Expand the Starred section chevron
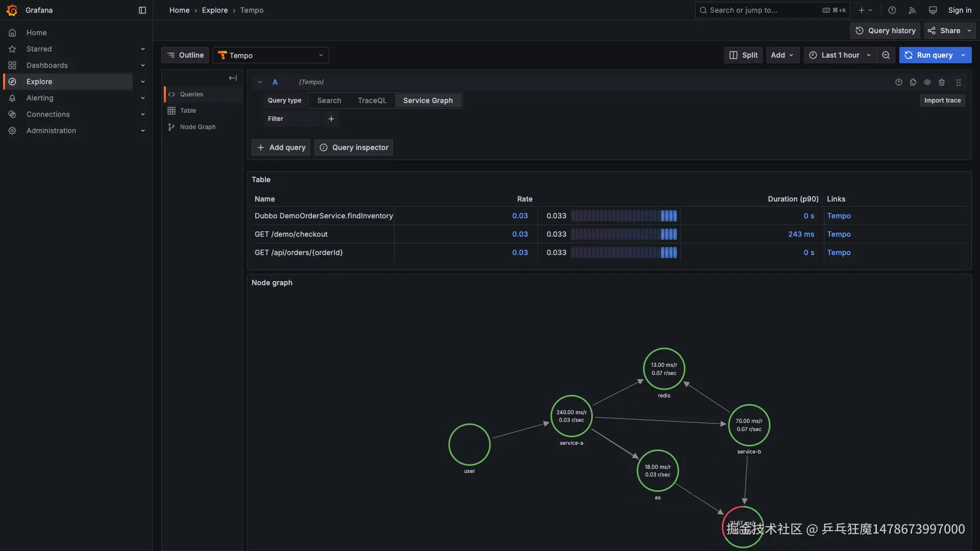The width and height of the screenshot is (980, 551). pyautogui.click(x=143, y=49)
